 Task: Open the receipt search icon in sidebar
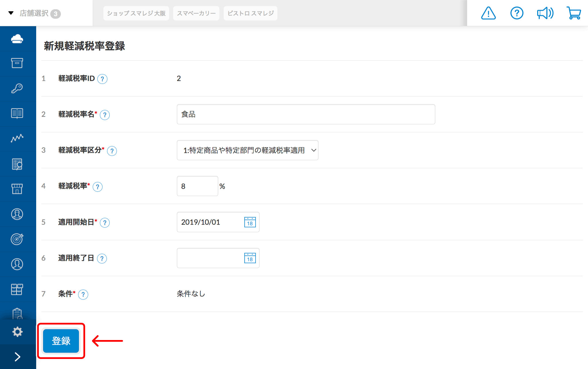tap(17, 164)
